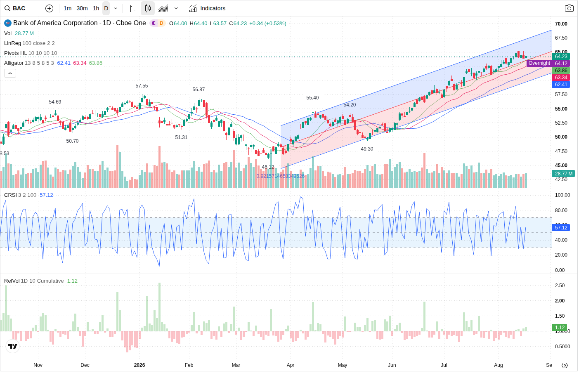Click the TradingView logo icon

[13, 346]
